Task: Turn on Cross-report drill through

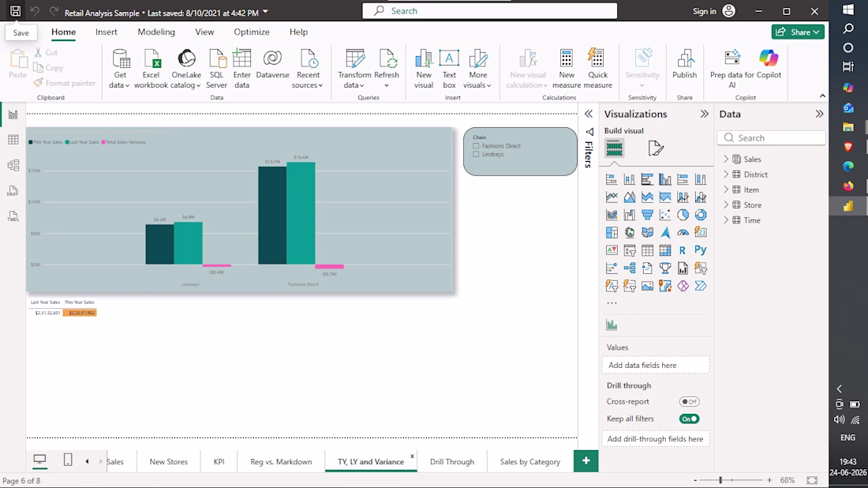Action: click(x=689, y=402)
